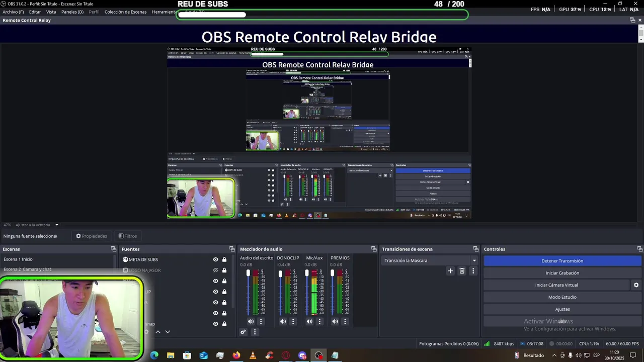Mute the Audio del escritorio channel
644x362 pixels.
[x=251, y=321]
